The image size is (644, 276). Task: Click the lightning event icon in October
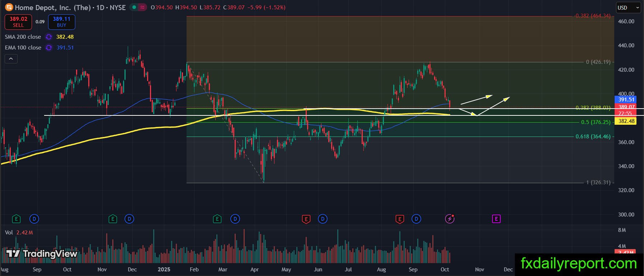[x=450, y=219]
